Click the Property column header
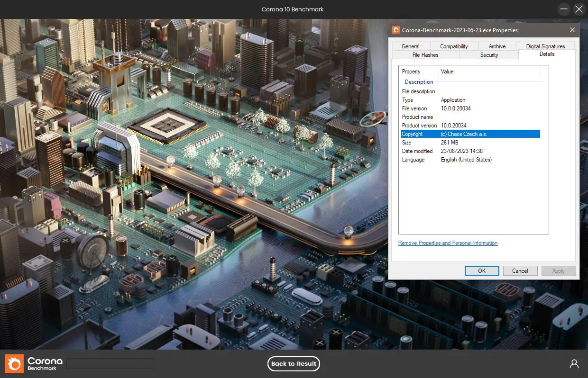588x378 pixels. 411,72
